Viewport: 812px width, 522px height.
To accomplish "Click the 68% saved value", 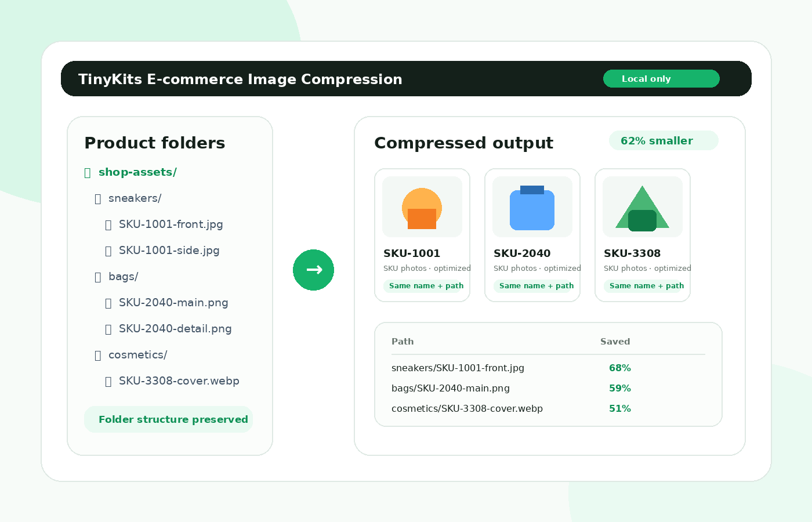I will 619,368.
